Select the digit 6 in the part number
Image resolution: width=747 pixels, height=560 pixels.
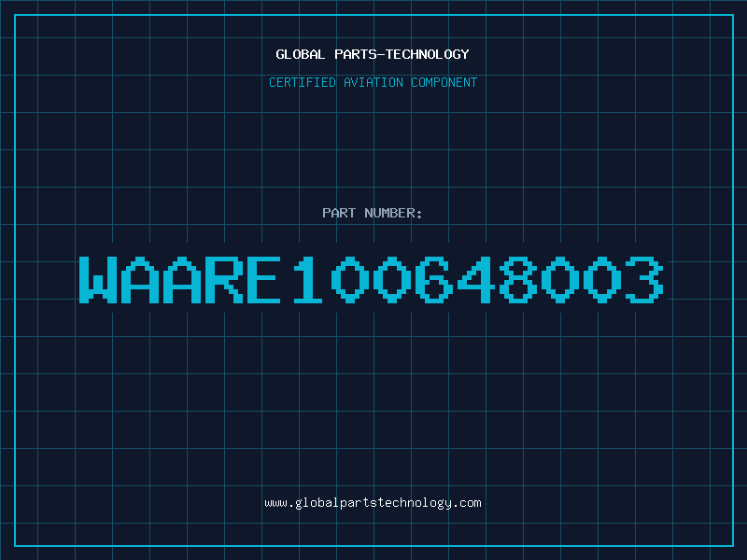433,279
